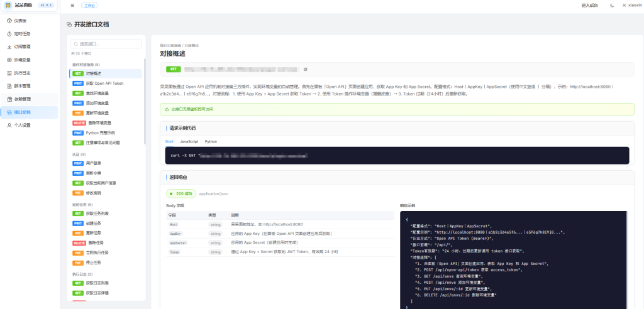
Task: Click the copy icon beside the GET URL
Action: [x=305, y=69]
